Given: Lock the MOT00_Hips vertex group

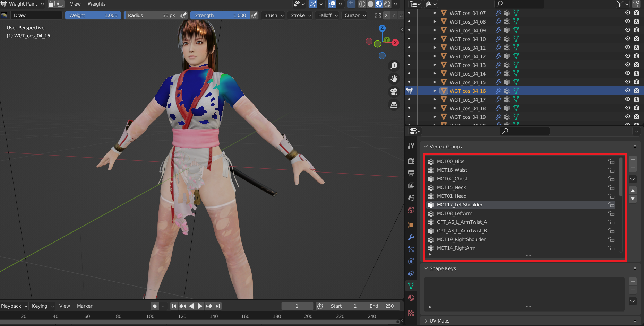Looking at the screenshot, I should coord(611,161).
